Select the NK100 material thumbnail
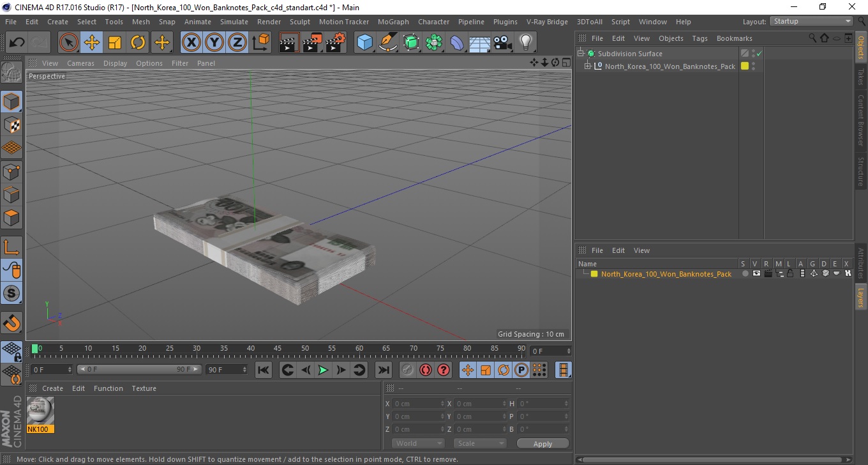The image size is (868, 465). [41, 415]
